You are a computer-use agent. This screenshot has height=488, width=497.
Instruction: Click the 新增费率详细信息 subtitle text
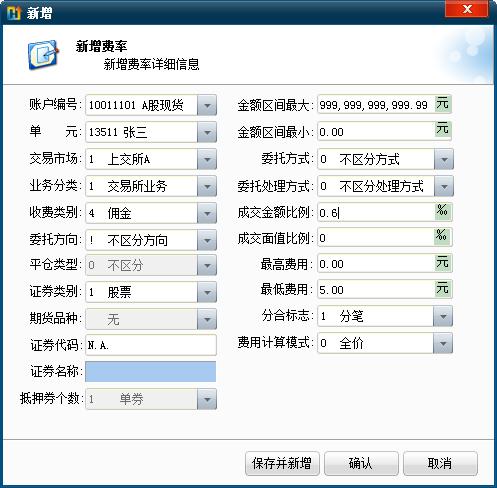(151, 64)
